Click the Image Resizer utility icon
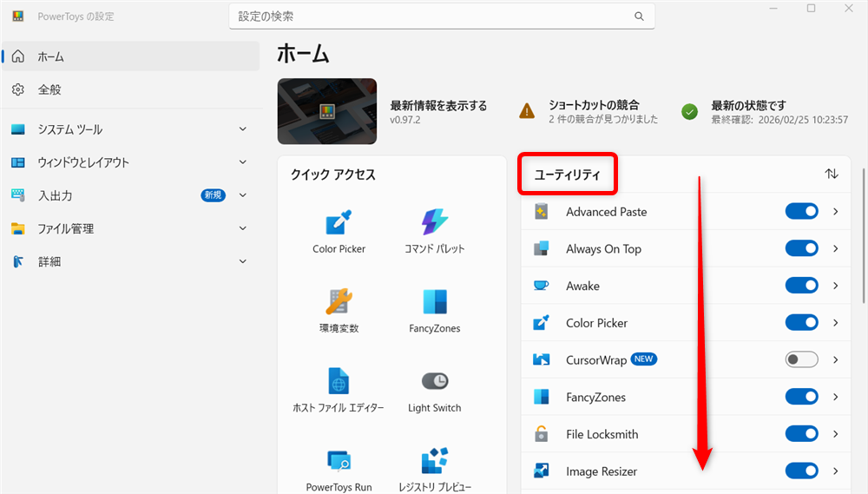This screenshot has height=494, width=868. coord(541,471)
